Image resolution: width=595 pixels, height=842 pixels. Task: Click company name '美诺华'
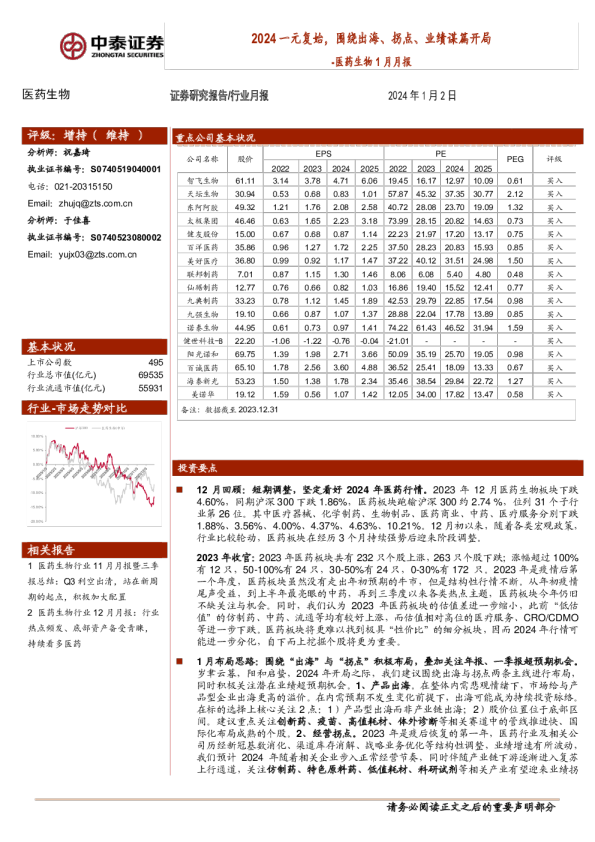pyautogui.click(x=202, y=394)
